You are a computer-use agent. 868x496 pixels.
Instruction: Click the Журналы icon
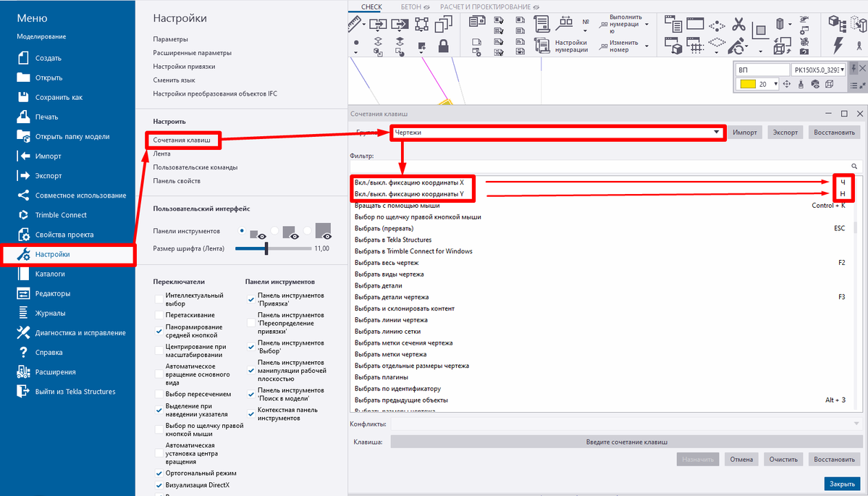point(23,313)
